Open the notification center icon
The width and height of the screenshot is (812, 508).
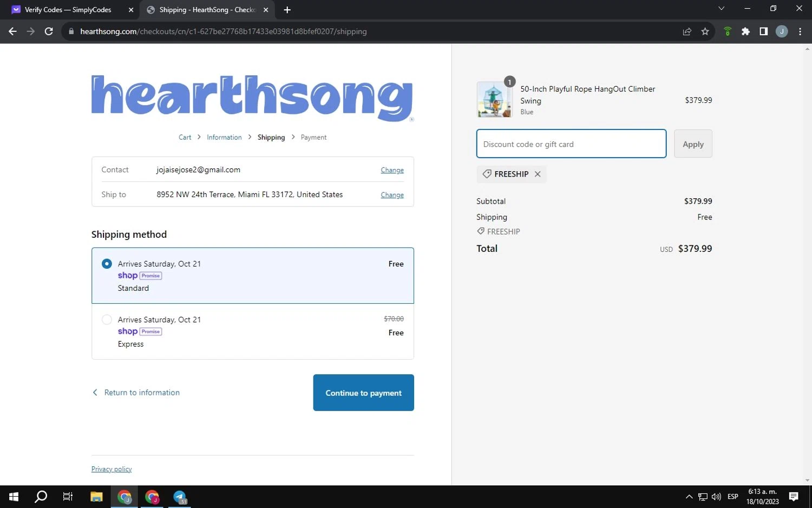[794, 497]
